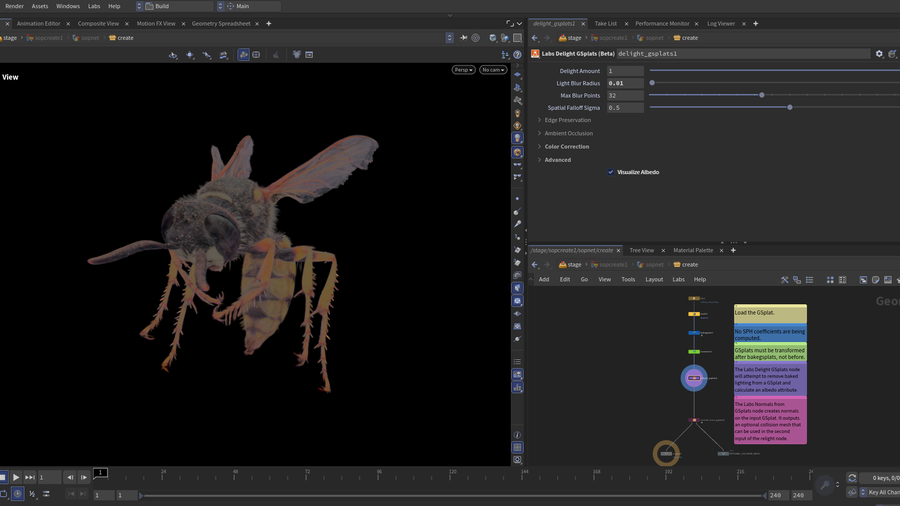
Task: Click the current frame marker on timeline
Action: 100,473
